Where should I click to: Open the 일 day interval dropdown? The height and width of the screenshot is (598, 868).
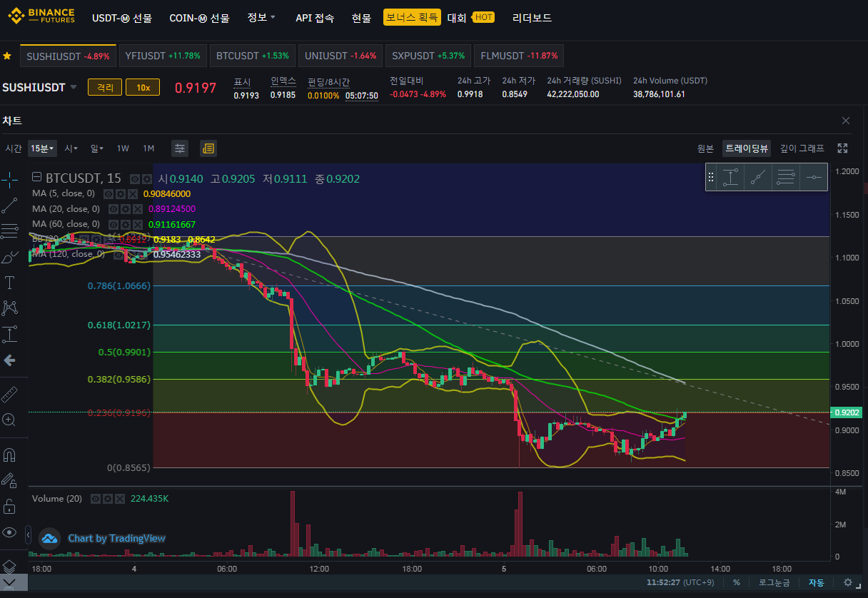[96, 148]
